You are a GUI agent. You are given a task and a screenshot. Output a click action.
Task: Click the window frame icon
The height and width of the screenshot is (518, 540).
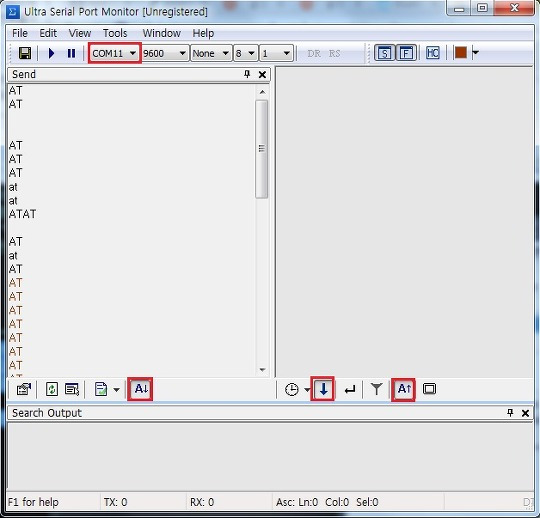(429, 389)
